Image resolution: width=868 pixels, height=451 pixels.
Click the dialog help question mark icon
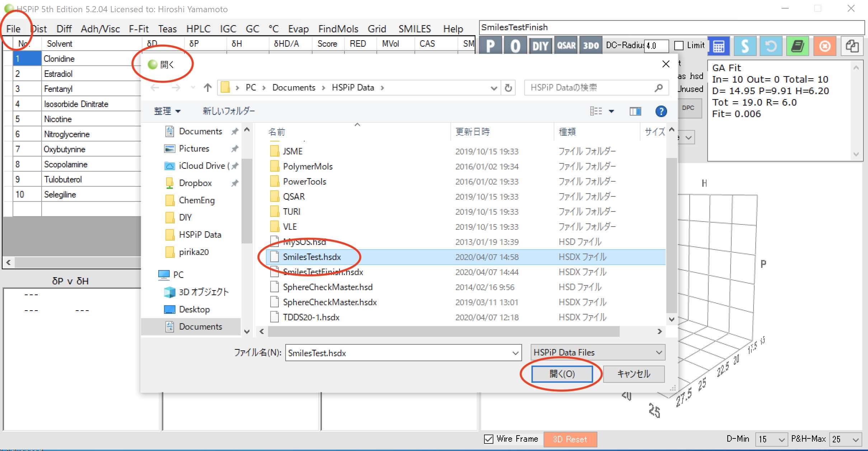pos(661,111)
